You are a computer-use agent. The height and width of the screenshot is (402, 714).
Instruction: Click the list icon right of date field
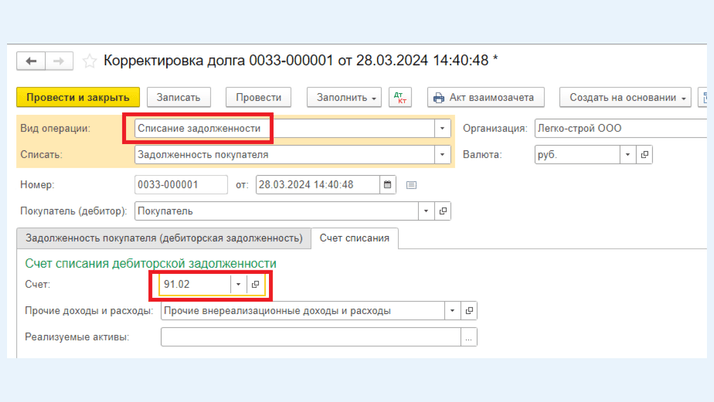pos(411,185)
